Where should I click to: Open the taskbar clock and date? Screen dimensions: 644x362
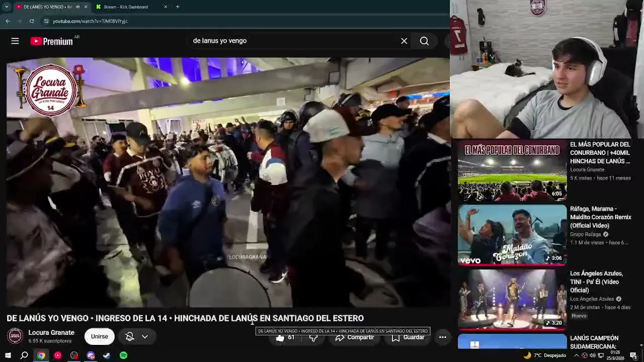click(x=615, y=355)
